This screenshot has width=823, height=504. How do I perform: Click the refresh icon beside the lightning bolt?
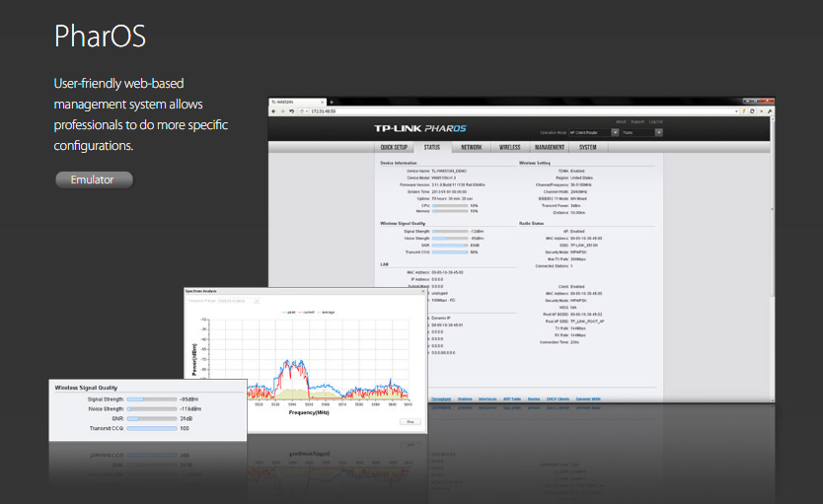tap(752, 111)
